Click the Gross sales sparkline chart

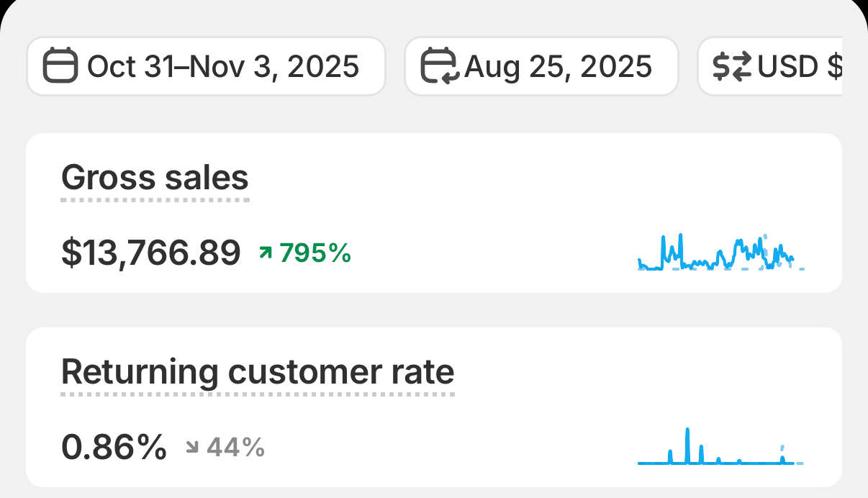coord(720,254)
